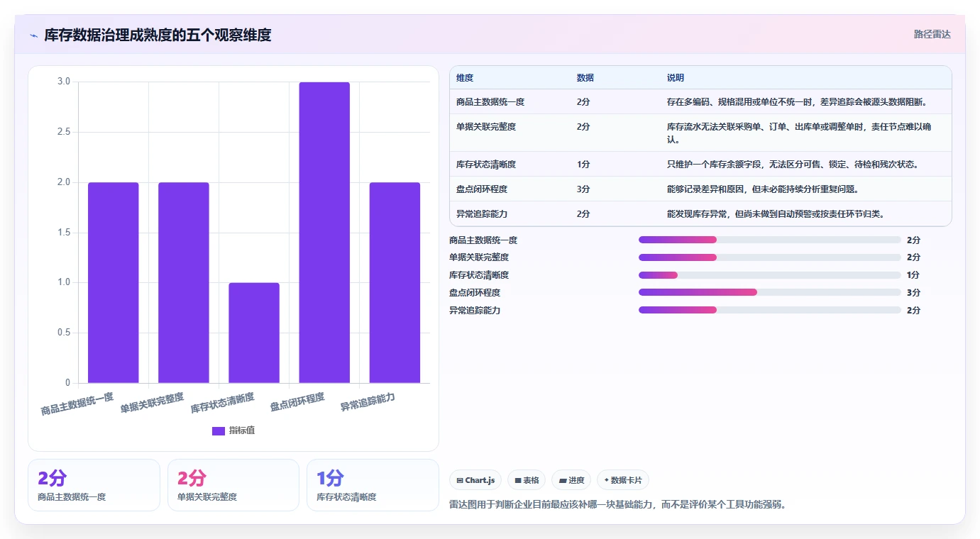Click the 单据关联完整度 bar in the chart
The image size is (980, 539).
click(x=184, y=283)
